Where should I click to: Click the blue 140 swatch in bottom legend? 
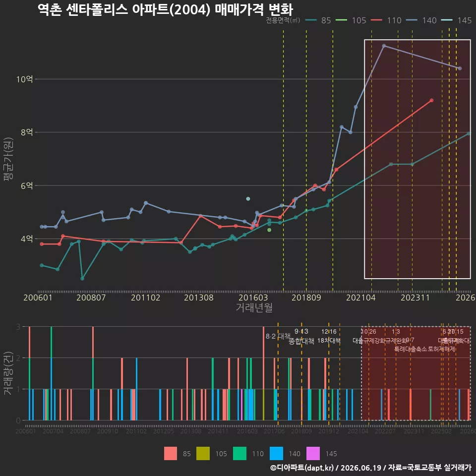pyautogui.click(x=276, y=454)
